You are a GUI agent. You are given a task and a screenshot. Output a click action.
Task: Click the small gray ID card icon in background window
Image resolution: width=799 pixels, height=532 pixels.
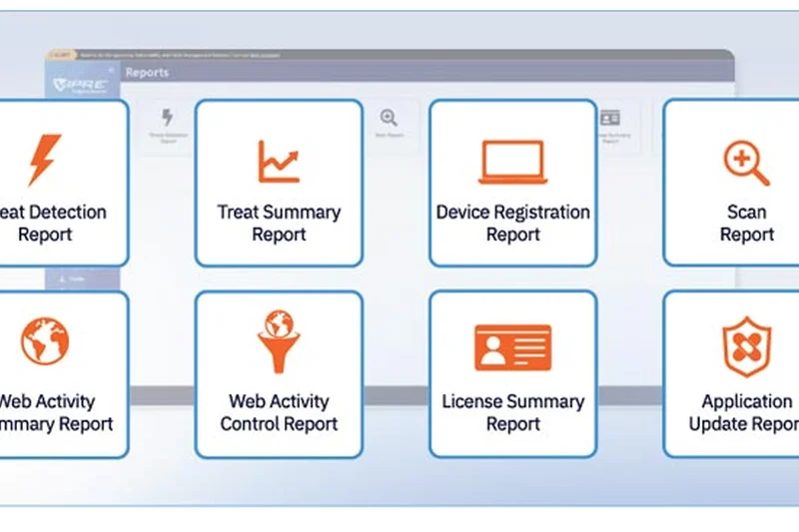(610, 118)
